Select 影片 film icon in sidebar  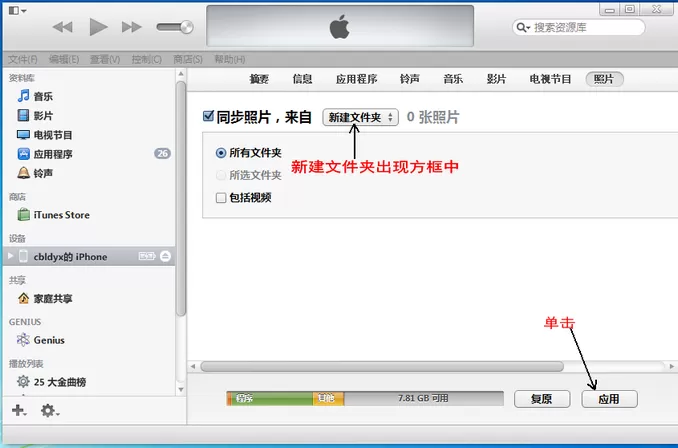23,115
